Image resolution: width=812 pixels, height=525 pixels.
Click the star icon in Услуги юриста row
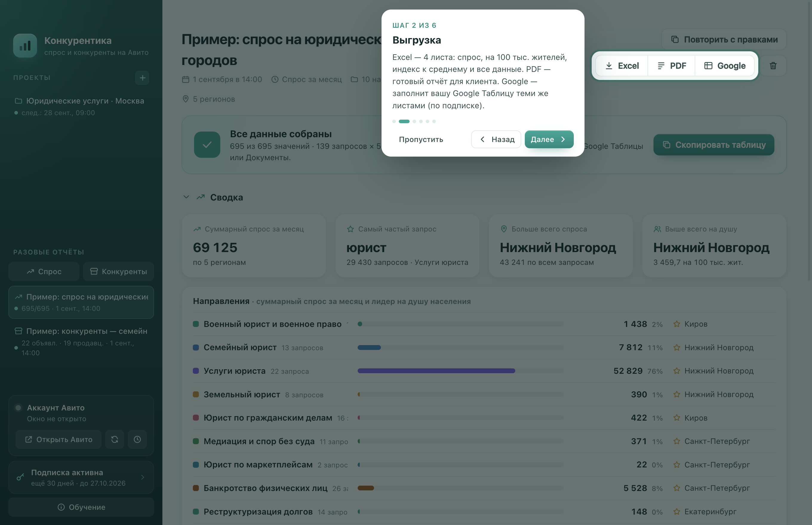[x=676, y=370]
